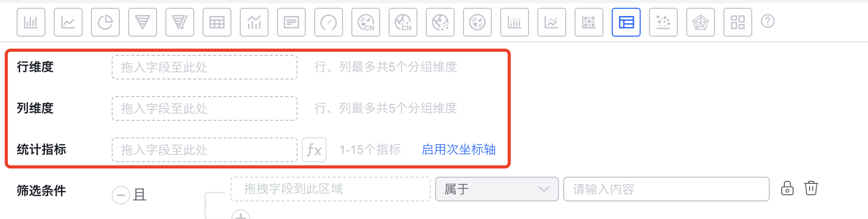Add a filter condition with plus circle
Viewport: 868px width, 219px height.
click(241, 215)
